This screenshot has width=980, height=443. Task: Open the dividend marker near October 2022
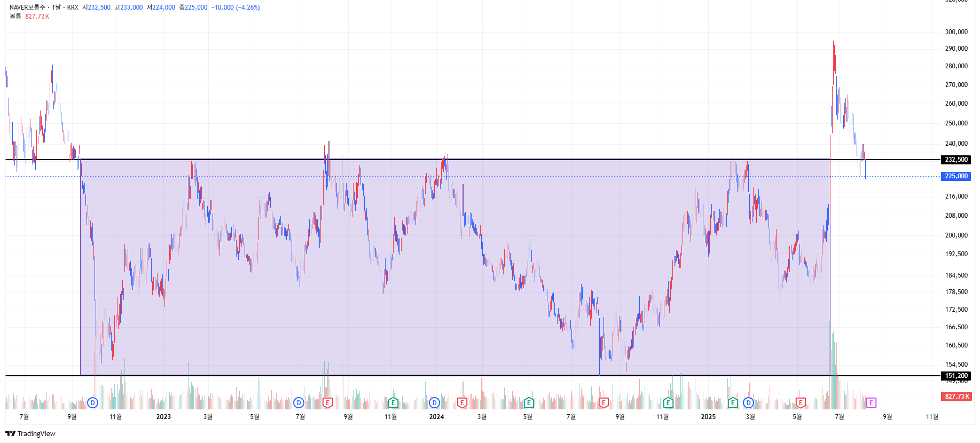(92, 402)
